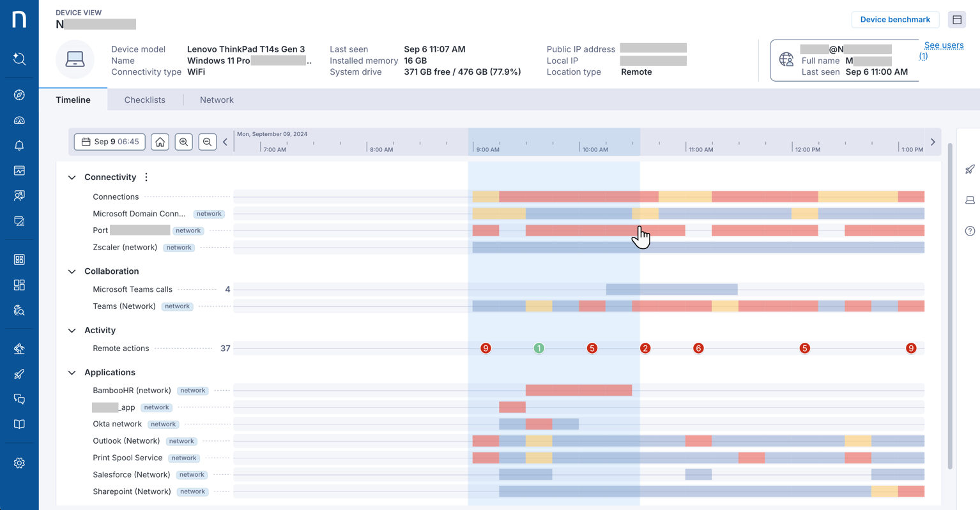Screen dimensions: 980x510
Task: Switch to the Checklists tab
Action: pos(144,100)
